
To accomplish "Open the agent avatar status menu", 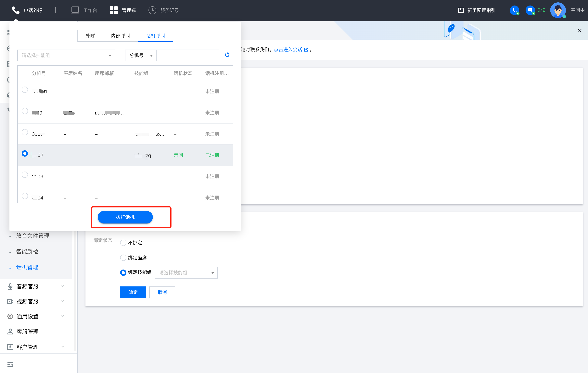I will [x=558, y=10].
